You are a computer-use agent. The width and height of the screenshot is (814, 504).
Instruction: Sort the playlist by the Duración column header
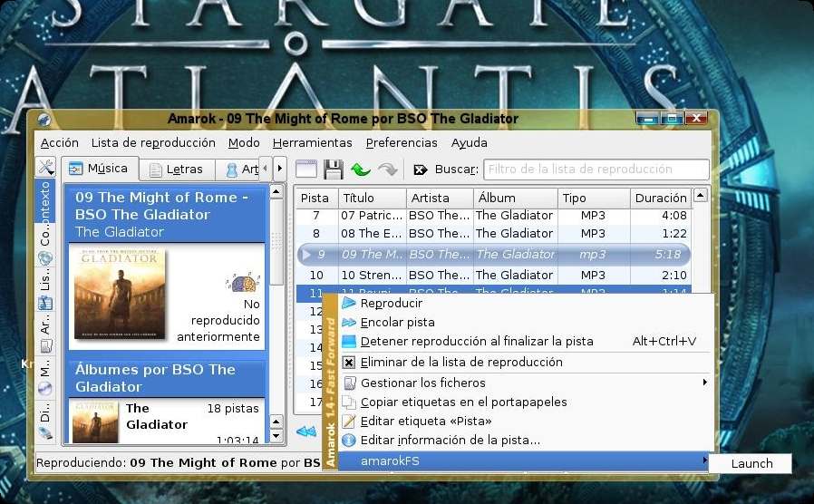click(x=661, y=198)
